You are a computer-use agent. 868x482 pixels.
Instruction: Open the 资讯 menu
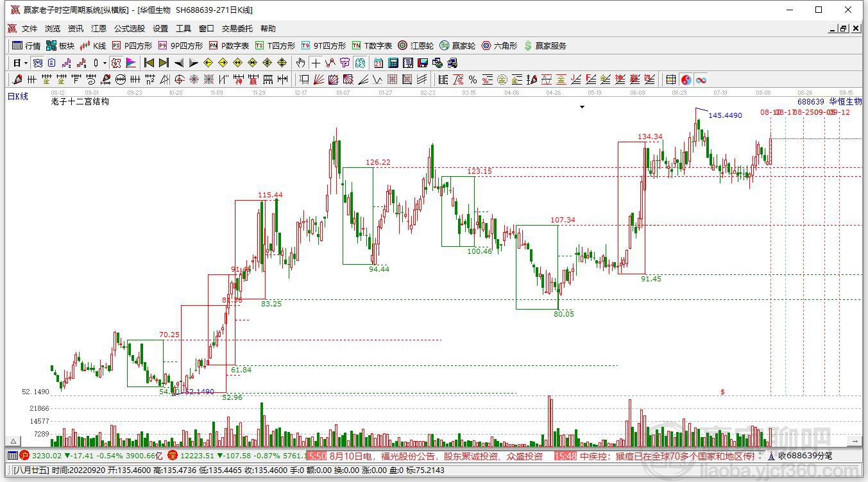(76, 29)
